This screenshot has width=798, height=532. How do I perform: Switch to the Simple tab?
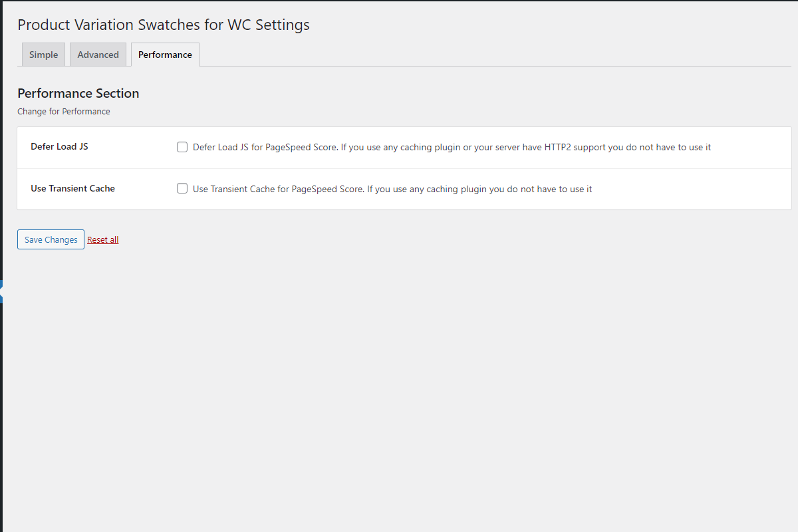[43, 55]
